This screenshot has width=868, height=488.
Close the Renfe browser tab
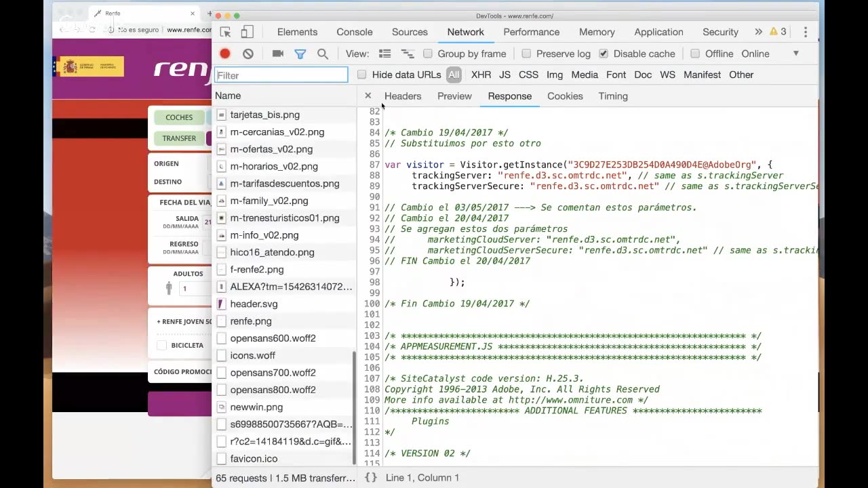click(193, 13)
